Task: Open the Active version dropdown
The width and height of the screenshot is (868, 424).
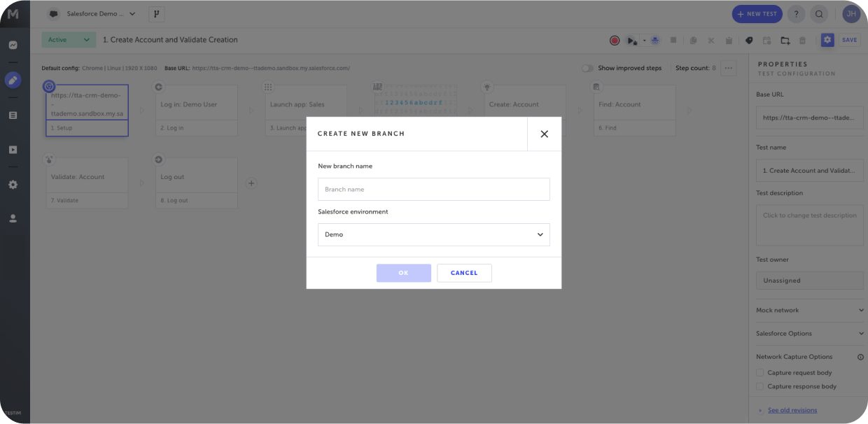Action: [68, 40]
